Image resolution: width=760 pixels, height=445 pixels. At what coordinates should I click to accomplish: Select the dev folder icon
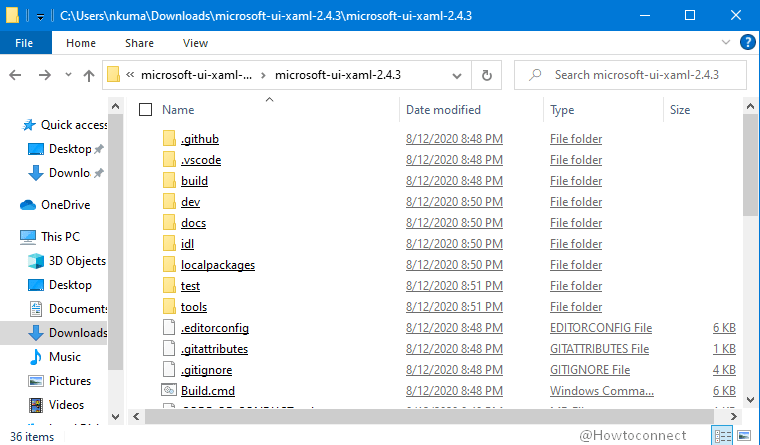point(169,202)
